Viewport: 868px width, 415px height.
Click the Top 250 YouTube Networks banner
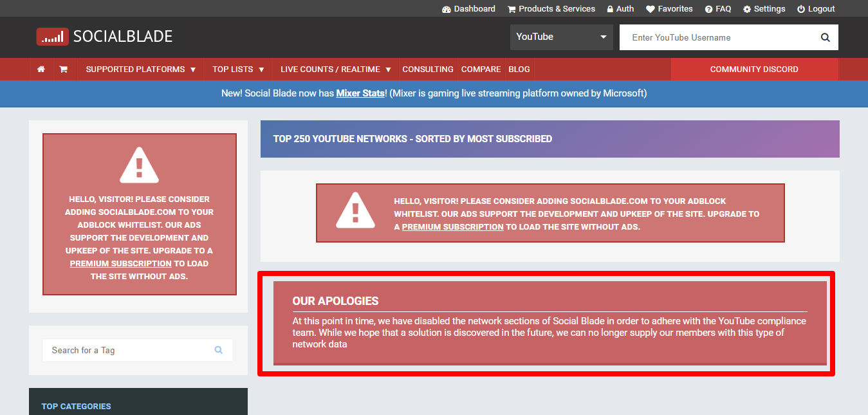coord(550,139)
